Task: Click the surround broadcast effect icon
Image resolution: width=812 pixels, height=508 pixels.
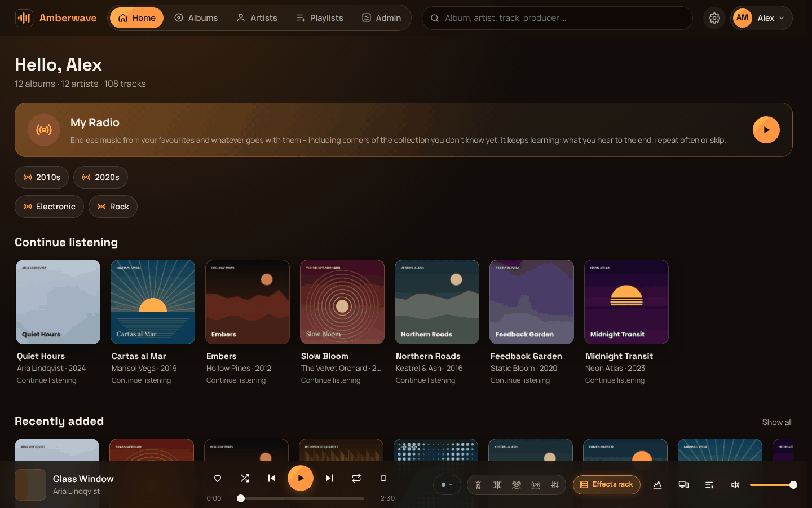Action: (536, 485)
